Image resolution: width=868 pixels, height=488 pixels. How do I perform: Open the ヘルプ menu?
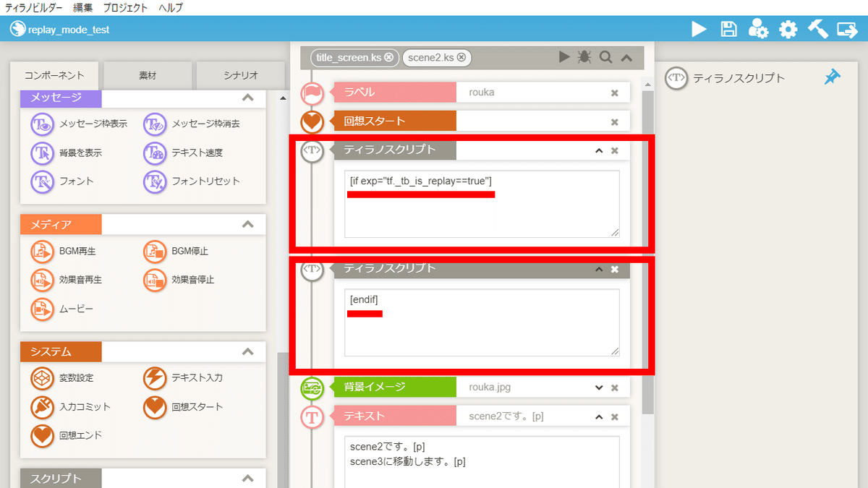click(171, 8)
